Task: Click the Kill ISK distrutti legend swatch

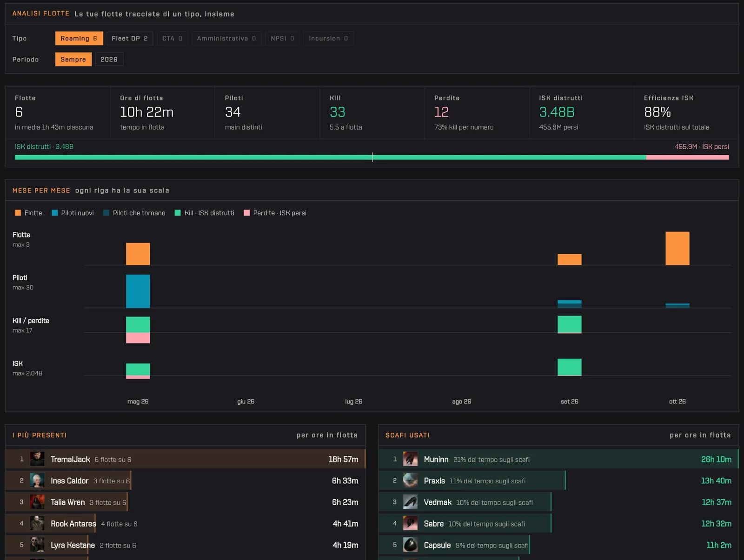Action: coord(178,213)
